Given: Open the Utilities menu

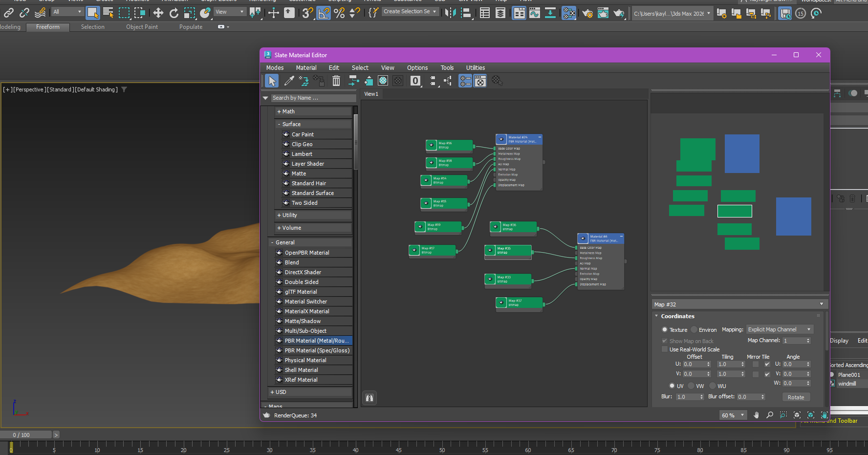Looking at the screenshot, I should pos(475,68).
